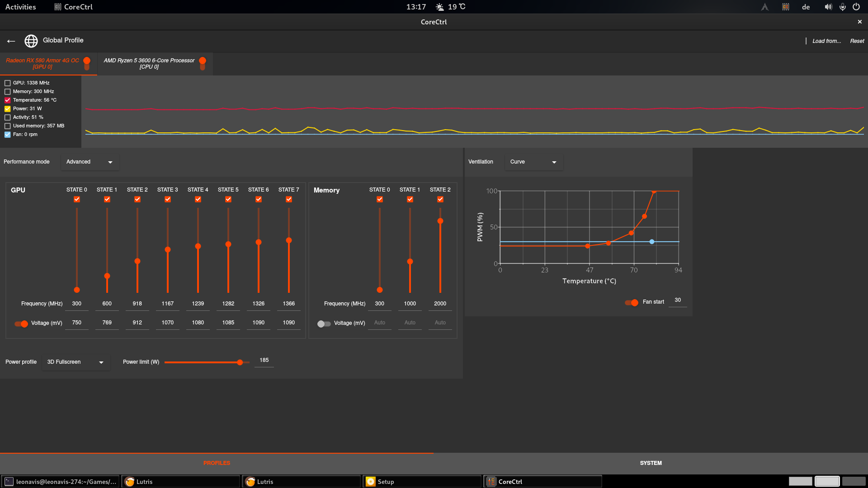Click the Reset button
Image resolution: width=868 pixels, height=488 pixels.
click(857, 41)
